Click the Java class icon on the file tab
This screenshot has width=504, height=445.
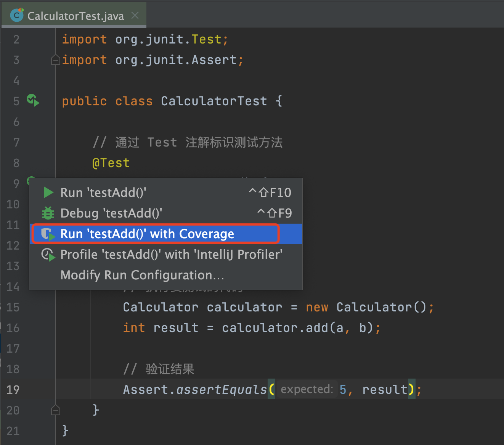point(17,15)
